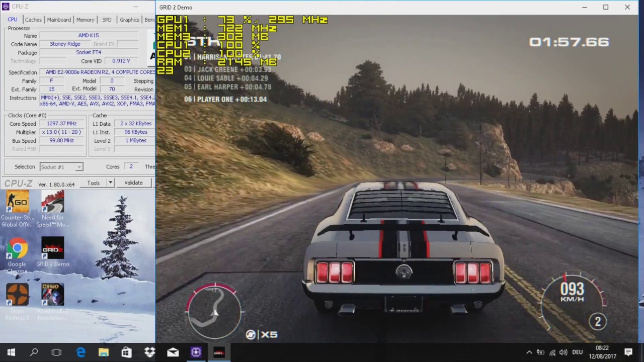This screenshot has height=362, width=644.
Task: Click the Ext. Model 70 value
Action: [x=112, y=89]
